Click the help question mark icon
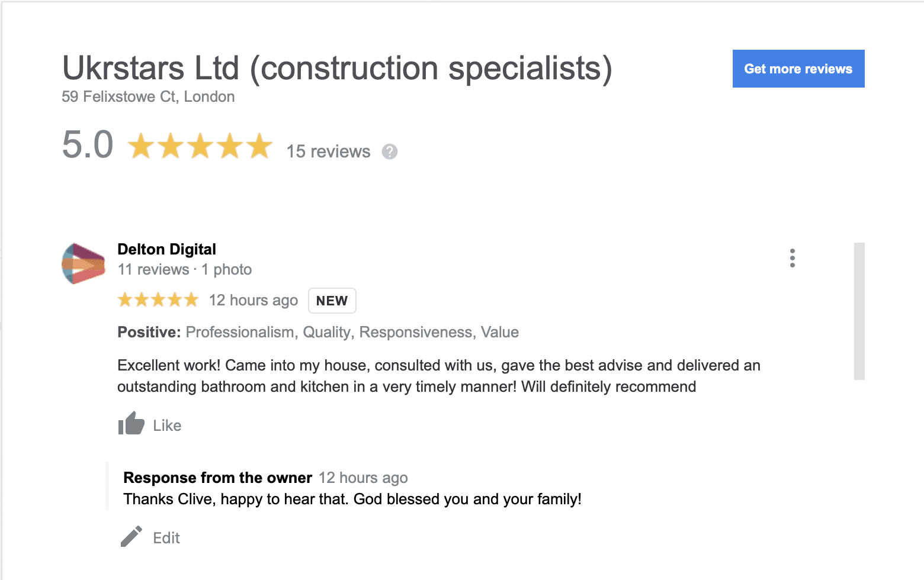Screen dimensions: 924x580 389,152
